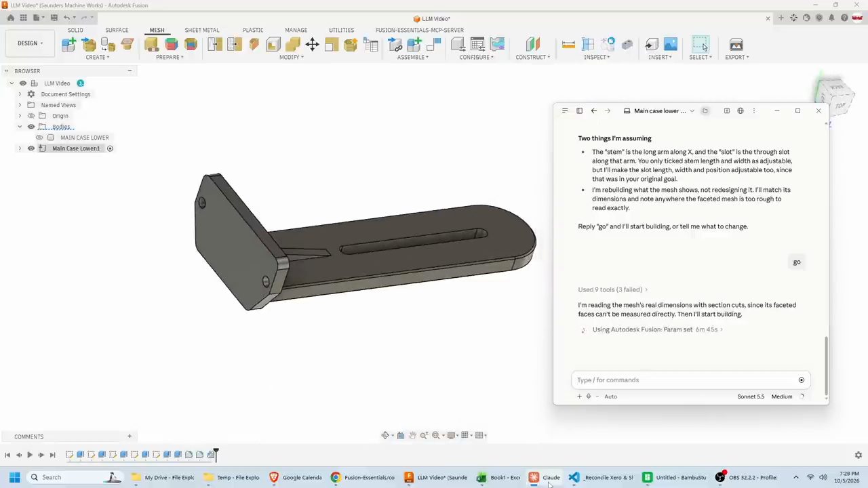Click the timeline settings gear

click(x=858, y=455)
